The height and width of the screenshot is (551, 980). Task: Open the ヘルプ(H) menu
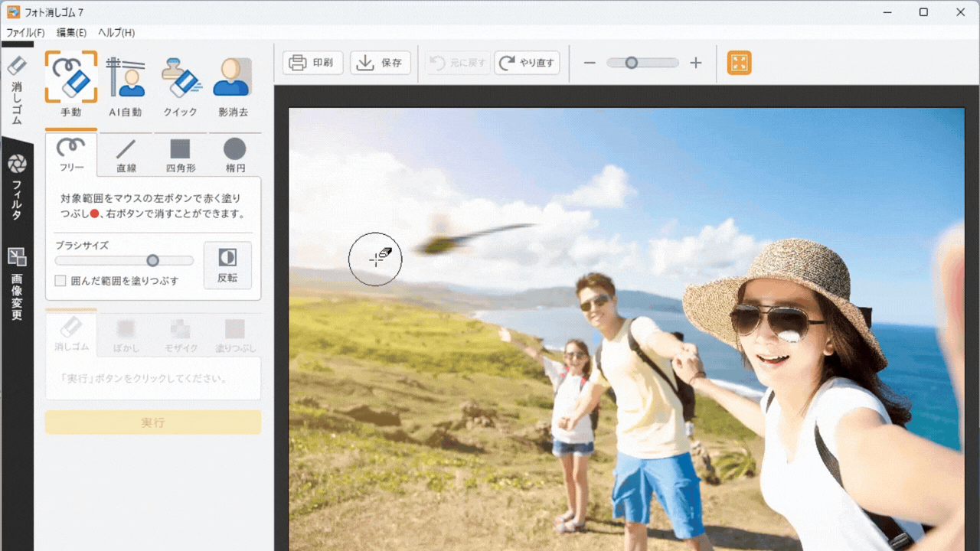click(116, 33)
